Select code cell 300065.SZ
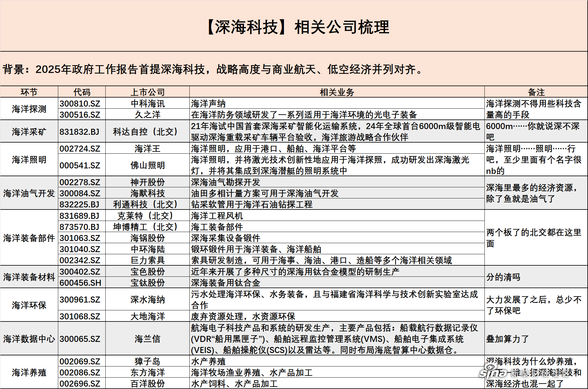 (x=82, y=339)
